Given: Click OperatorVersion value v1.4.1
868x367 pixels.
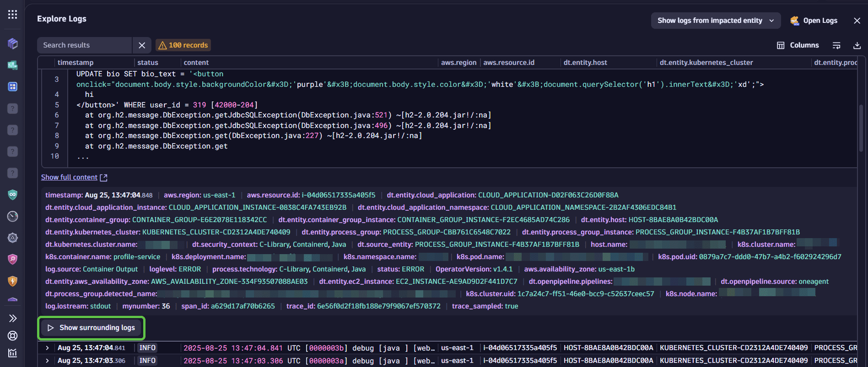Looking at the screenshot, I should click(503, 269).
